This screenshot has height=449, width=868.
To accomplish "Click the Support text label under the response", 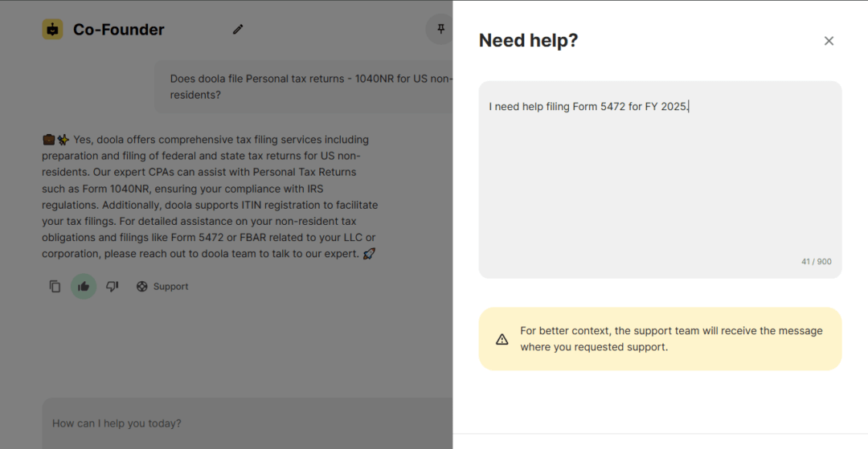I will (170, 286).
